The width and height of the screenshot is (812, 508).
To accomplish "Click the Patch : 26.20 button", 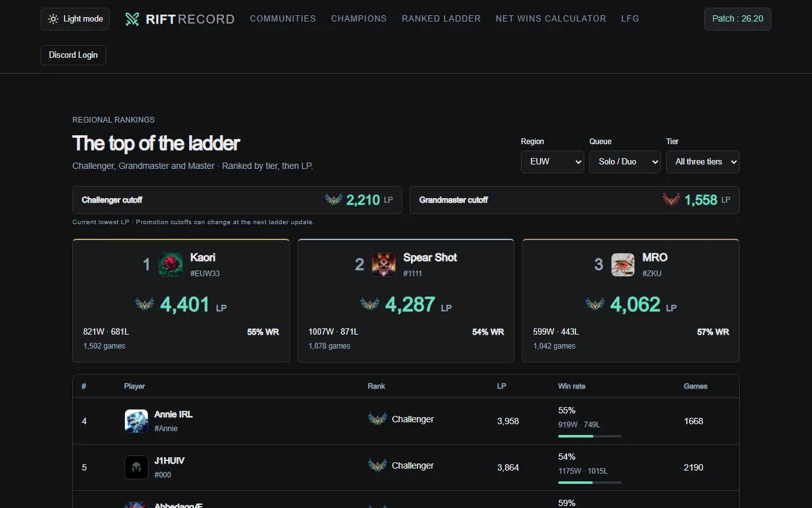I will click(x=738, y=19).
